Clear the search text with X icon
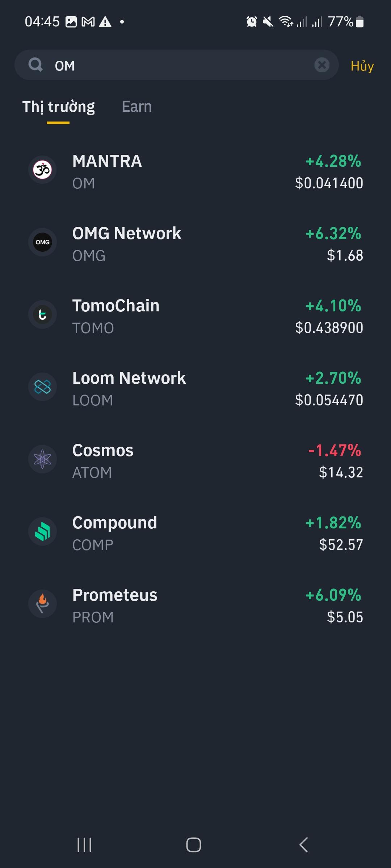The image size is (391, 868). [321, 65]
